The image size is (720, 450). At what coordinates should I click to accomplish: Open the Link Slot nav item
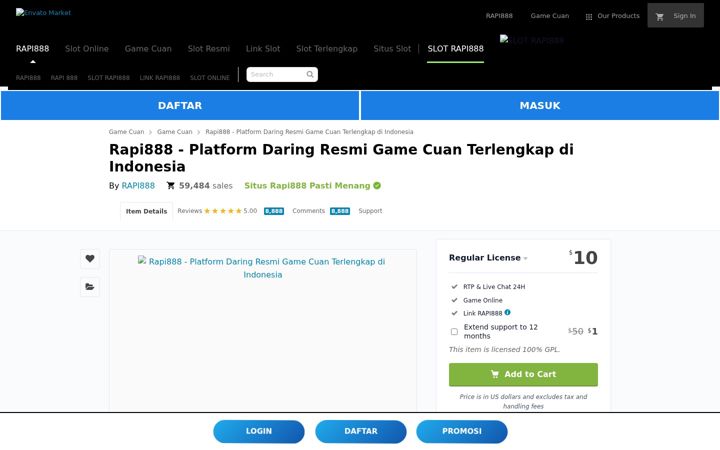tap(263, 49)
